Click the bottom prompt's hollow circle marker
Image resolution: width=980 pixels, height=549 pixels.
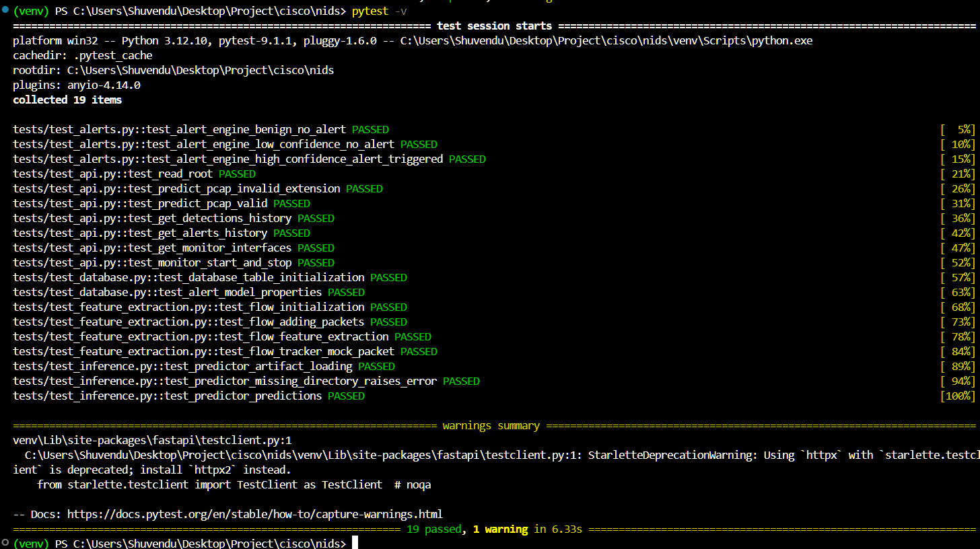coord(5,543)
